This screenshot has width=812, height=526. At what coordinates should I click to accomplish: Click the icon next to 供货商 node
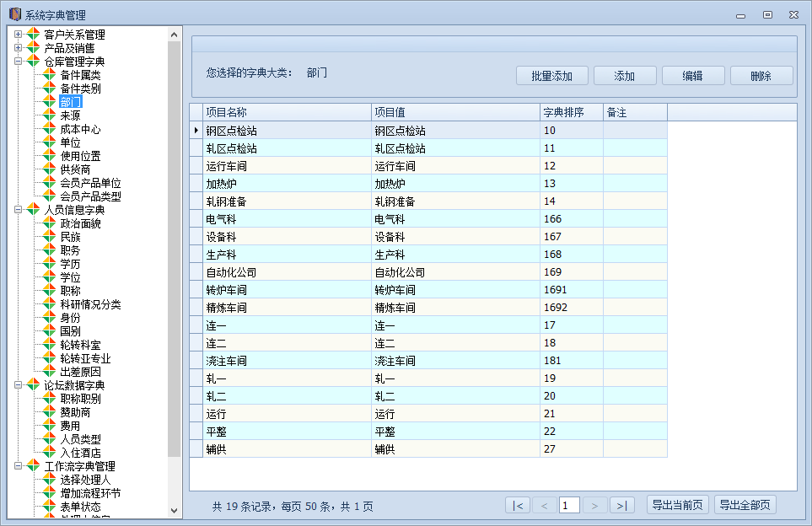coord(49,169)
